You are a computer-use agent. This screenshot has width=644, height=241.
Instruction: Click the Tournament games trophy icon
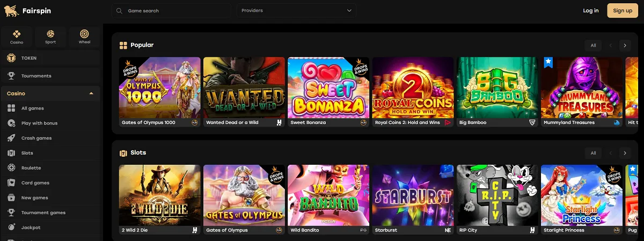tap(11, 213)
